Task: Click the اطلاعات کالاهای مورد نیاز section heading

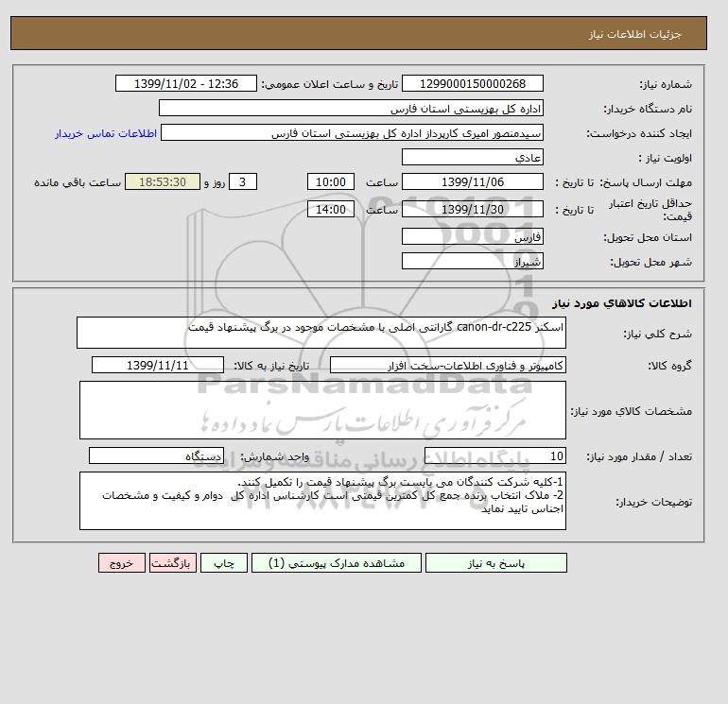Action: coord(622,303)
